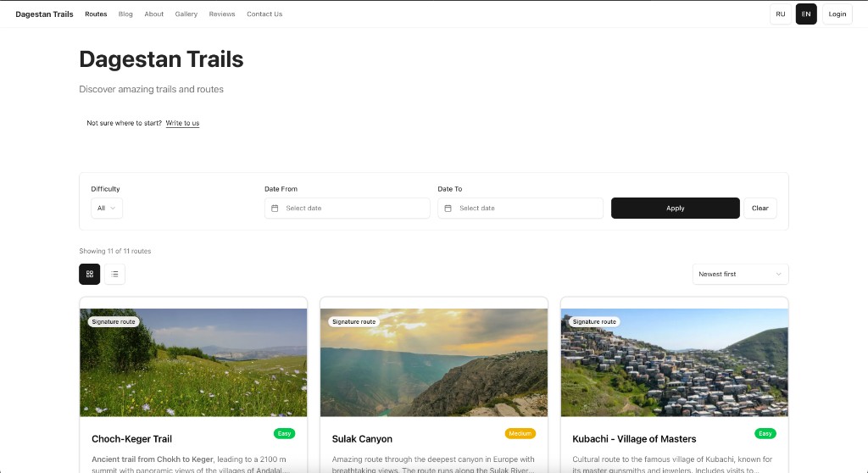Open the Sulak Canyon route photo
Image resolution: width=868 pixels, height=473 pixels.
(434, 362)
